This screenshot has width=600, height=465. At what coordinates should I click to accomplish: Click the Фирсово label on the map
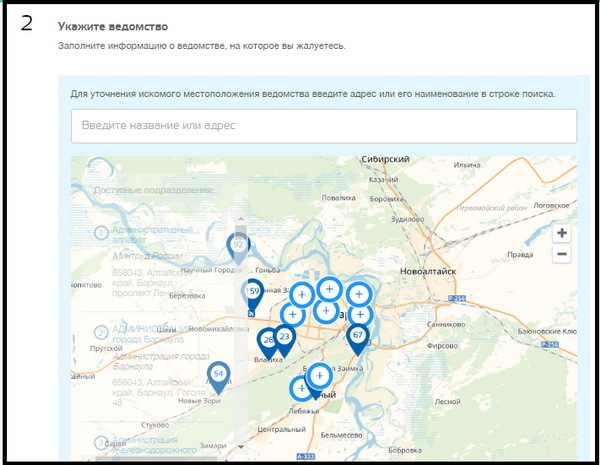click(442, 346)
